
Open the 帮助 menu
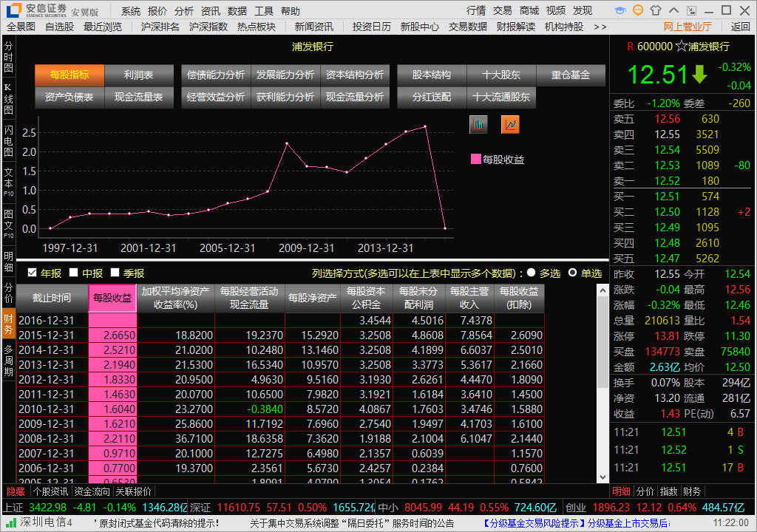(x=290, y=11)
